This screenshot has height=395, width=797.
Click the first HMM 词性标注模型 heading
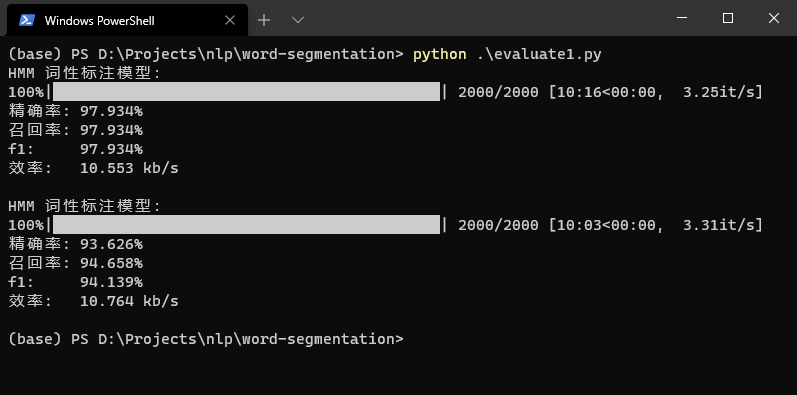click(84, 73)
